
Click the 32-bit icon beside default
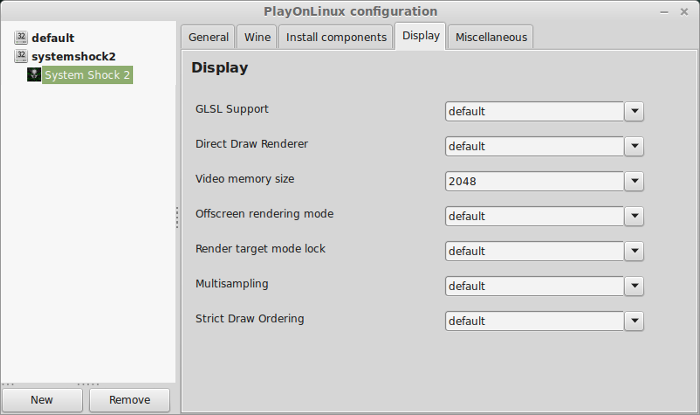pyautogui.click(x=21, y=37)
